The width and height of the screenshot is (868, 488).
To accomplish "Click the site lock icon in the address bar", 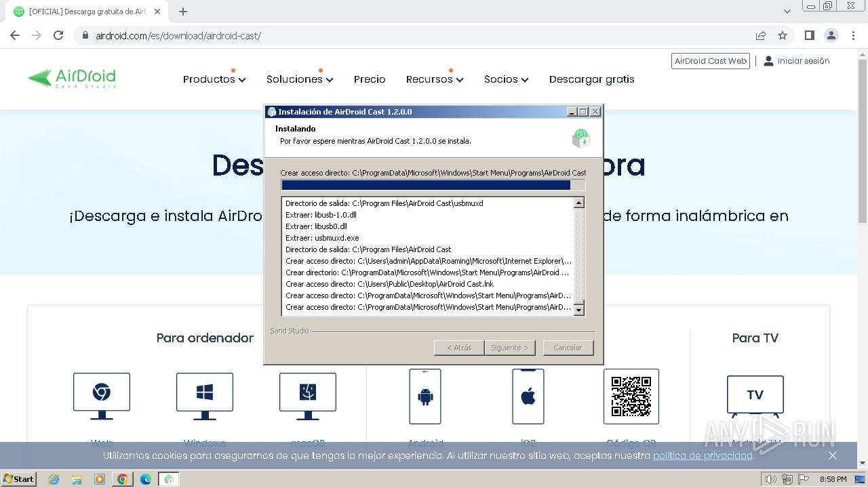I will click(85, 35).
